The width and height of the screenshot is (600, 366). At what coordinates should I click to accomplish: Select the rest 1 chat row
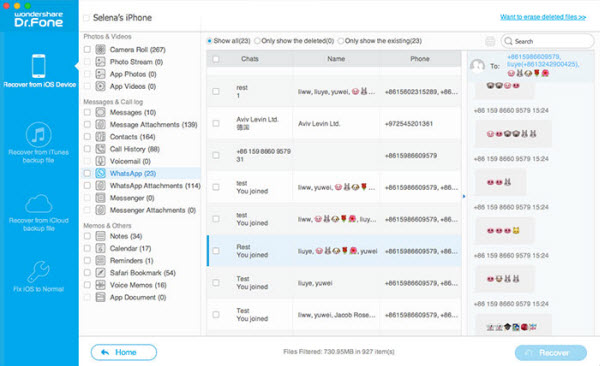tap(334, 92)
